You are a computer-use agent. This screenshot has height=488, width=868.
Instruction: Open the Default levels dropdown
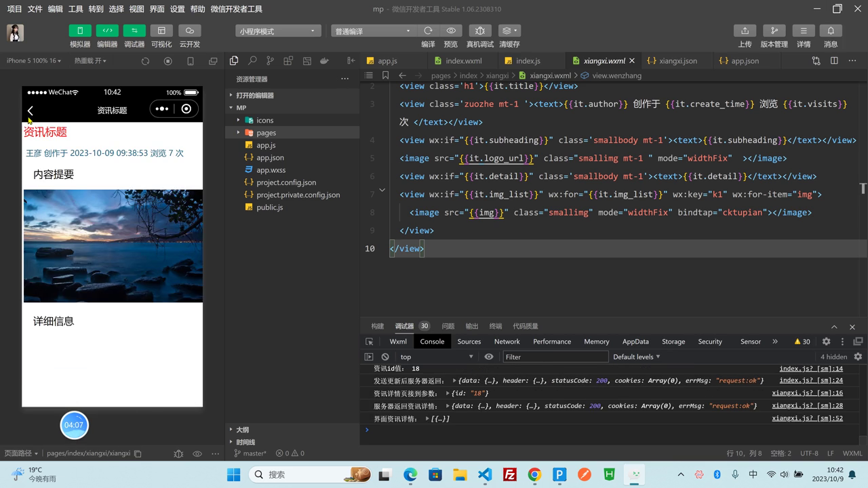coord(636,357)
